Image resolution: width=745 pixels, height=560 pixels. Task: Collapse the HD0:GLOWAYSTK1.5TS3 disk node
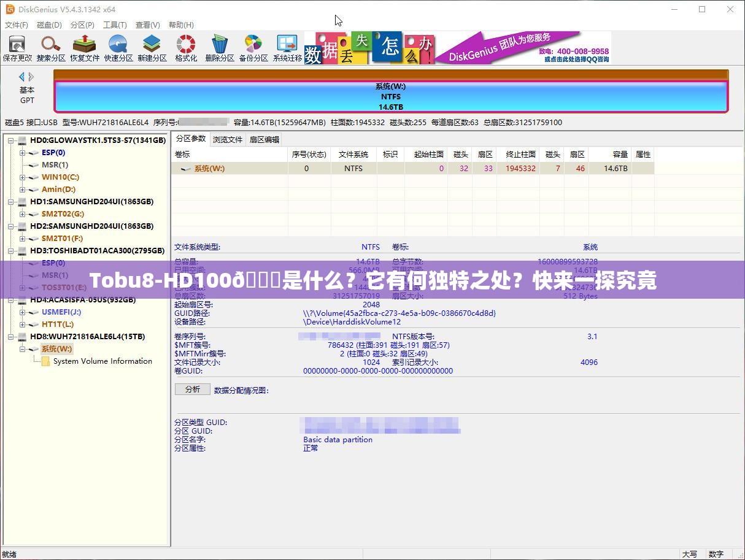click(x=11, y=140)
